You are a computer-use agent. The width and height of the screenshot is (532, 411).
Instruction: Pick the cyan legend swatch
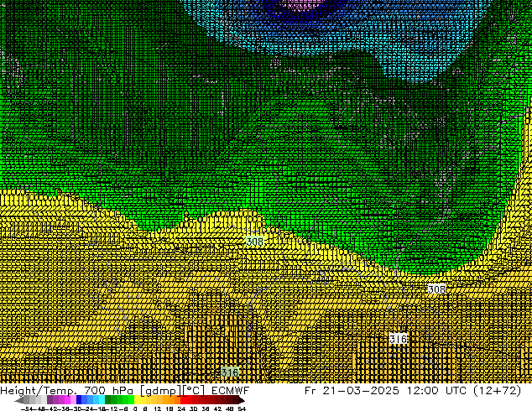[x=102, y=400]
